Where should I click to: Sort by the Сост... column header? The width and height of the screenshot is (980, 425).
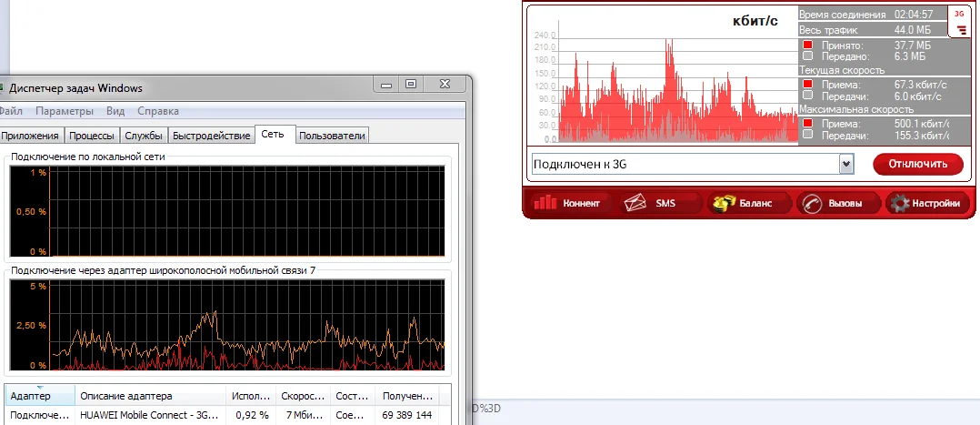[352, 396]
